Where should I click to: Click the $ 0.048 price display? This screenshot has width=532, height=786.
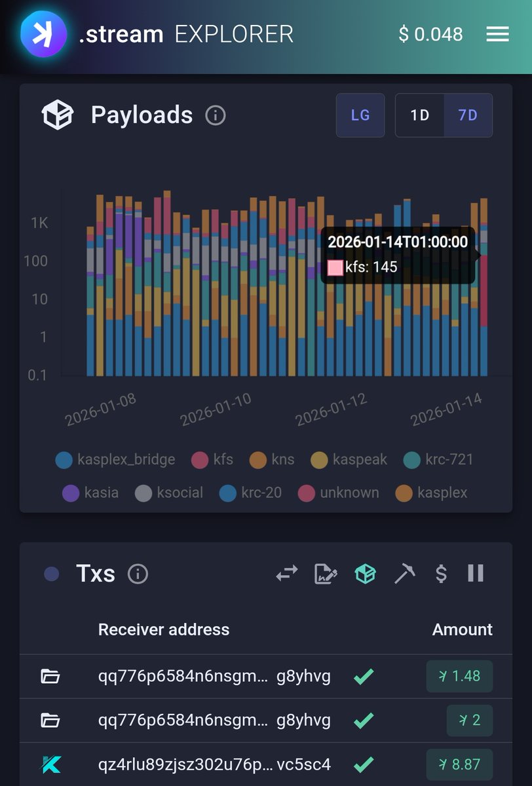[430, 34]
